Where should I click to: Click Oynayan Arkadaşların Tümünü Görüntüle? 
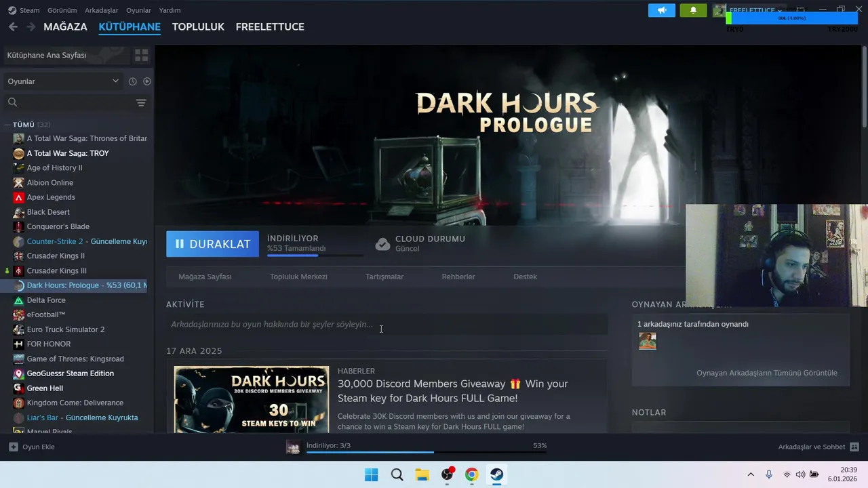766,373
